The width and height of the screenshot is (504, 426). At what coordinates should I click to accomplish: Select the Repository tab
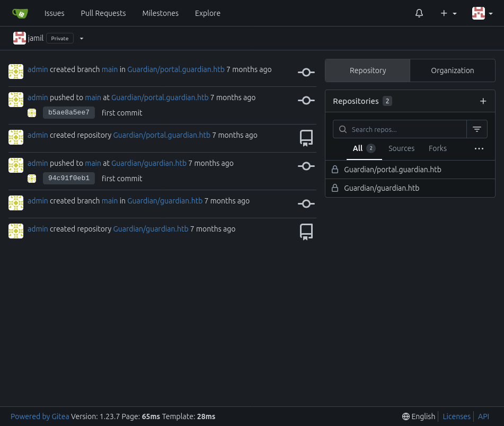click(368, 70)
